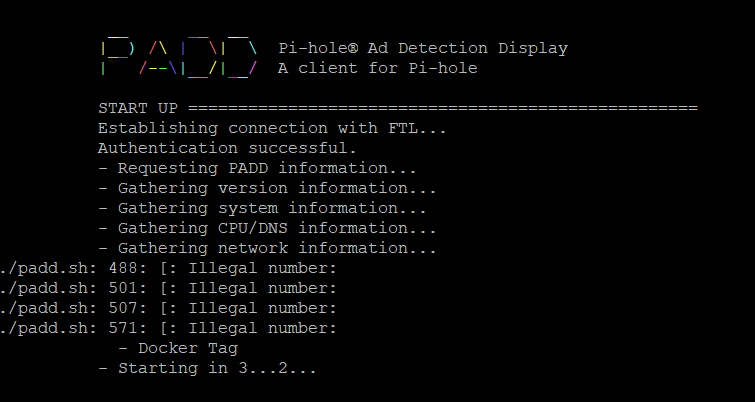Click the colorful PADD ASCII logo
Screen dimensions: 755x402
click(x=179, y=57)
